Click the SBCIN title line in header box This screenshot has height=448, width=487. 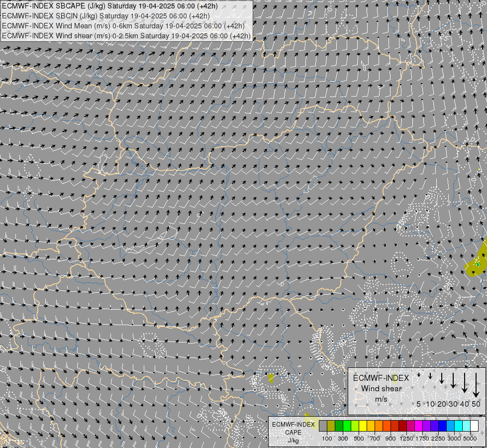(x=105, y=16)
